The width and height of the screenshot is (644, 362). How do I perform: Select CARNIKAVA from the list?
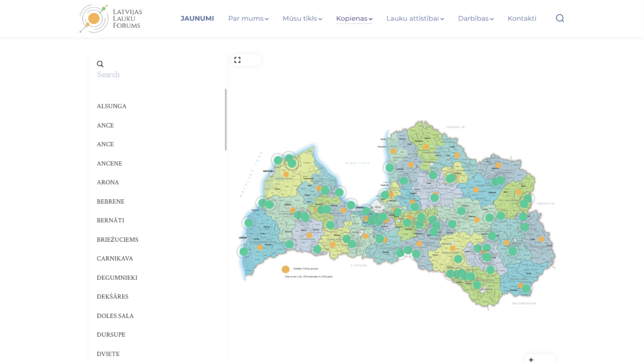(x=115, y=258)
